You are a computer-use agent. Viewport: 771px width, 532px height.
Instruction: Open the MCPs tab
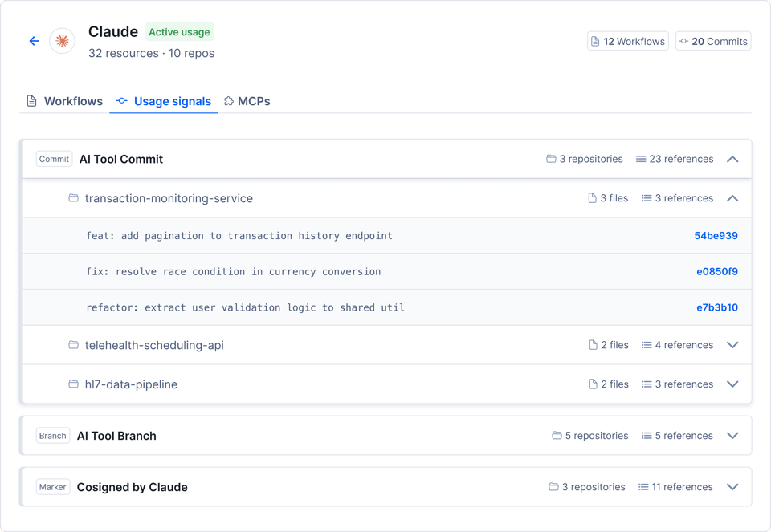pos(247,101)
